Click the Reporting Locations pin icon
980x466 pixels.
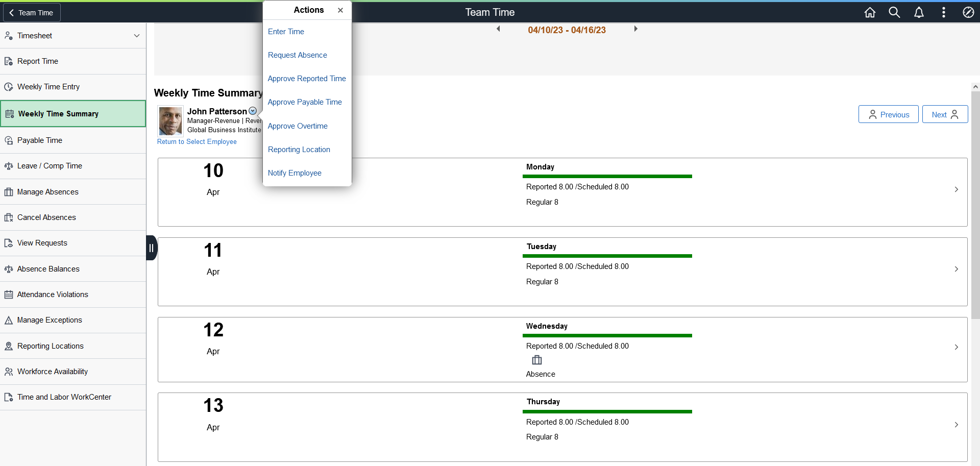pos(9,346)
